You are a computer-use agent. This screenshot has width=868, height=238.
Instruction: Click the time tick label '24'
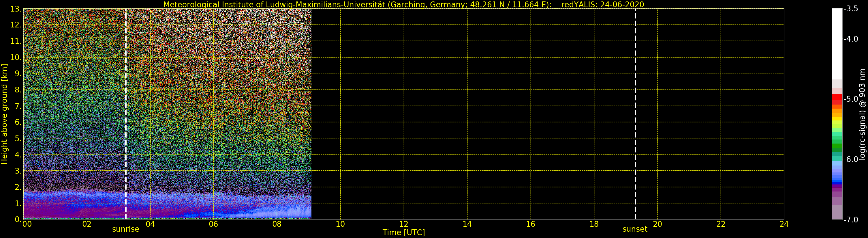coord(784,224)
